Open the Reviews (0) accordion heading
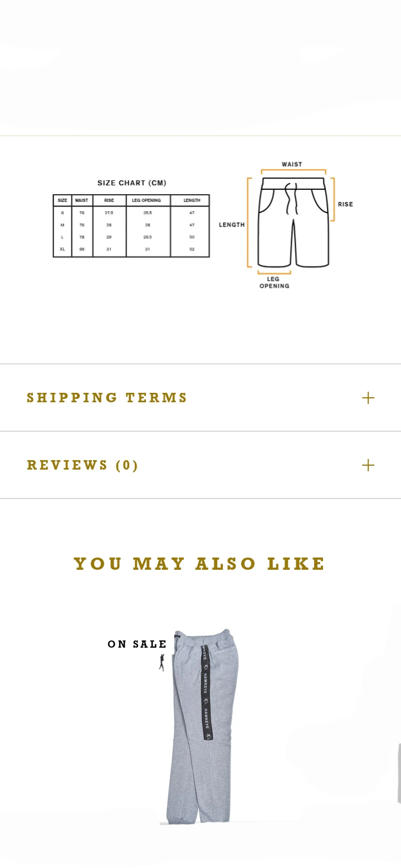 click(x=82, y=465)
